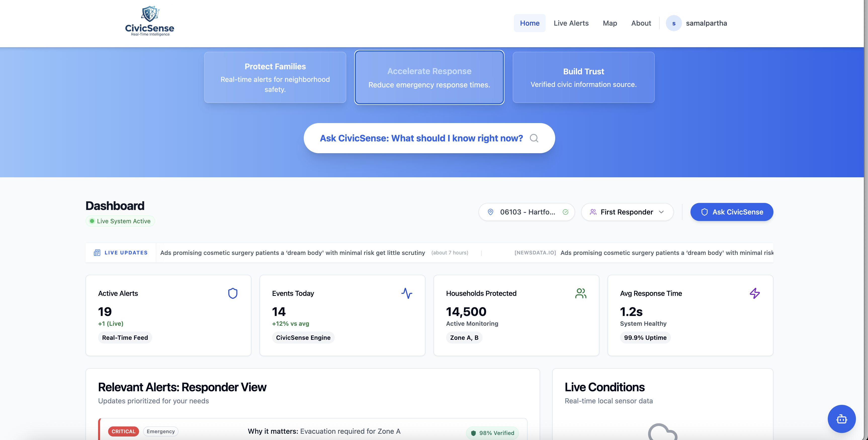Expand the First Responder role dropdown
Screen dimensions: 868x440
tap(627, 212)
